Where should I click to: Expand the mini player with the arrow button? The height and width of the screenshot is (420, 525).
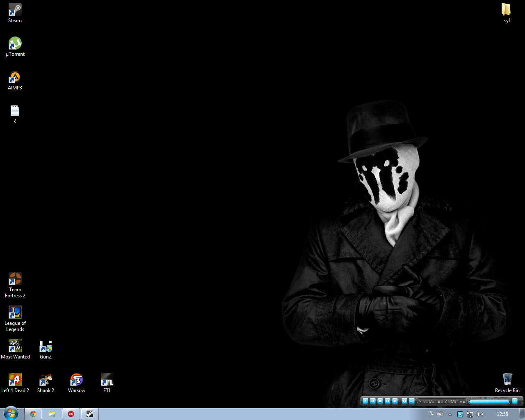[515, 401]
